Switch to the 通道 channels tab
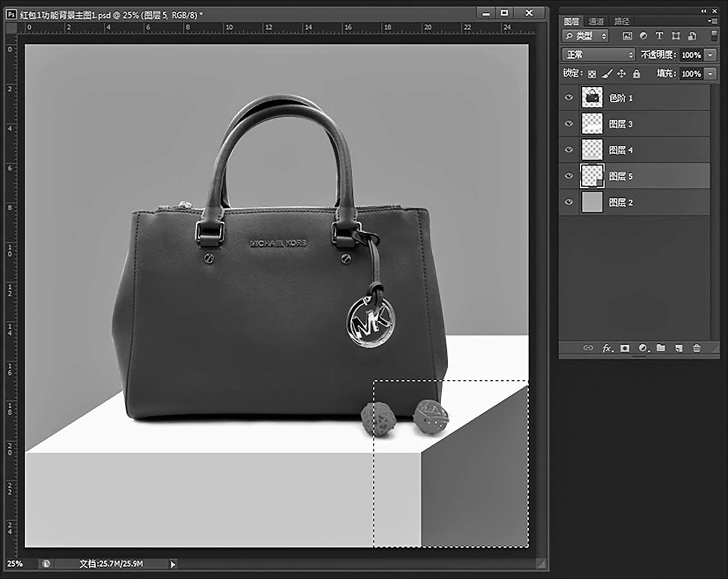Screen dimensions: 728x579 point(596,21)
